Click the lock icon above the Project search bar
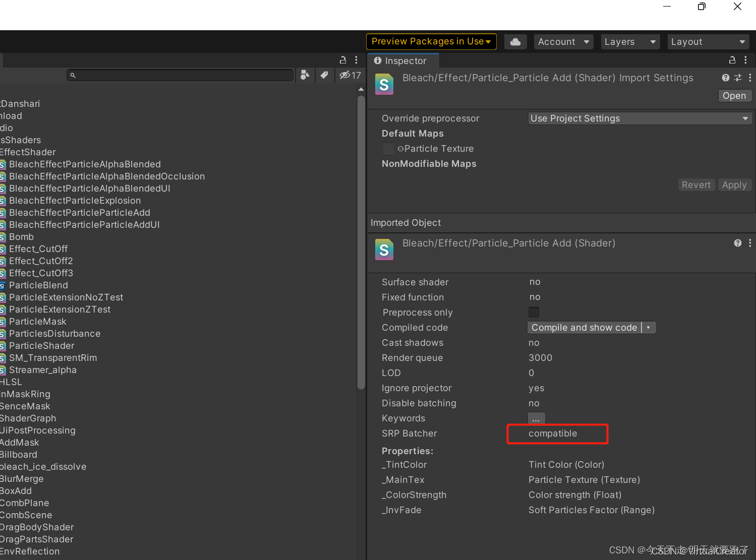 coord(342,59)
